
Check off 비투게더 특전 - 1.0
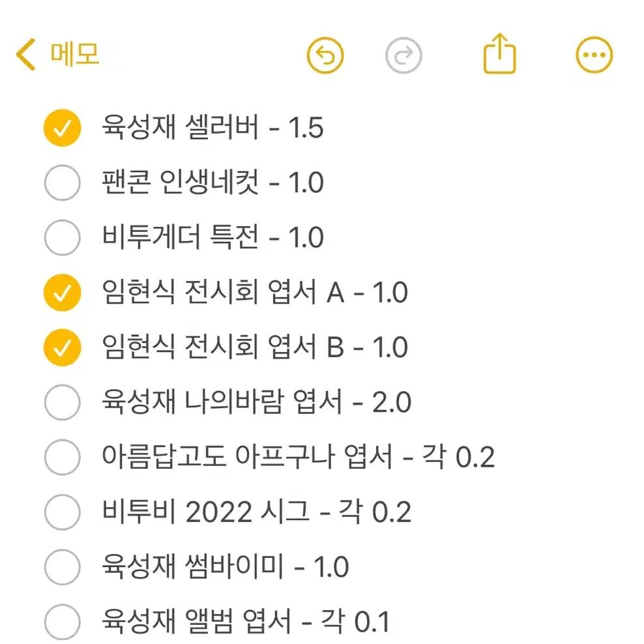63,237
